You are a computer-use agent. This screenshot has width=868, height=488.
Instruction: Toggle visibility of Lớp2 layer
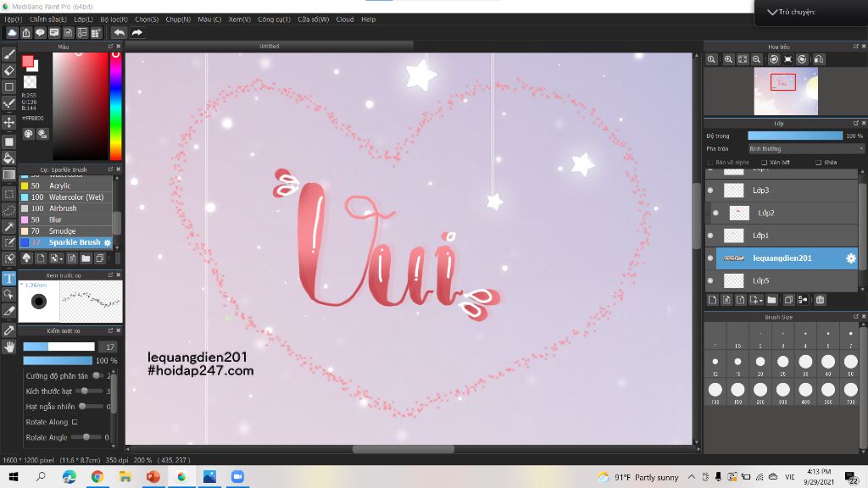[x=715, y=213]
